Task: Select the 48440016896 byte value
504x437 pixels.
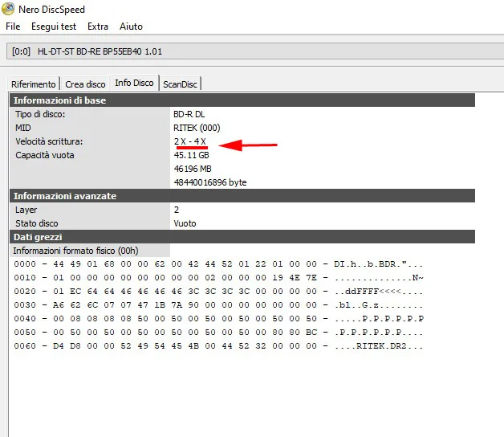Action: pyautogui.click(x=210, y=182)
